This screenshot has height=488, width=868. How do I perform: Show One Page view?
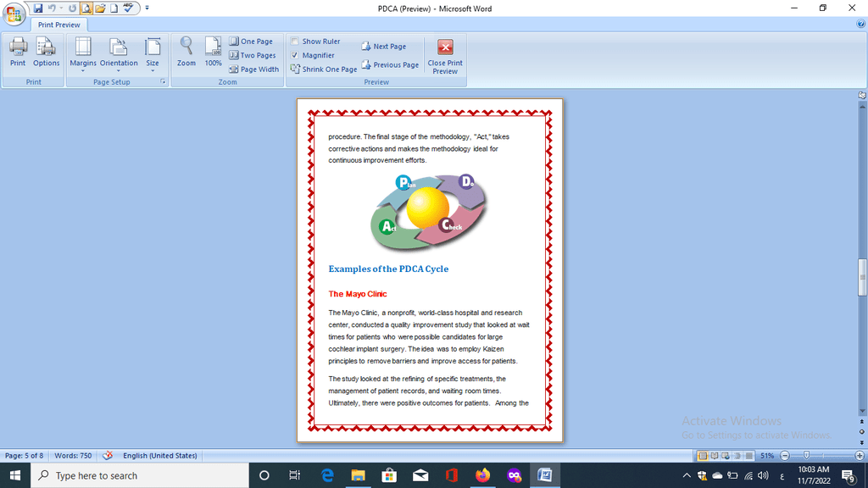pyautogui.click(x=251, y=42)
